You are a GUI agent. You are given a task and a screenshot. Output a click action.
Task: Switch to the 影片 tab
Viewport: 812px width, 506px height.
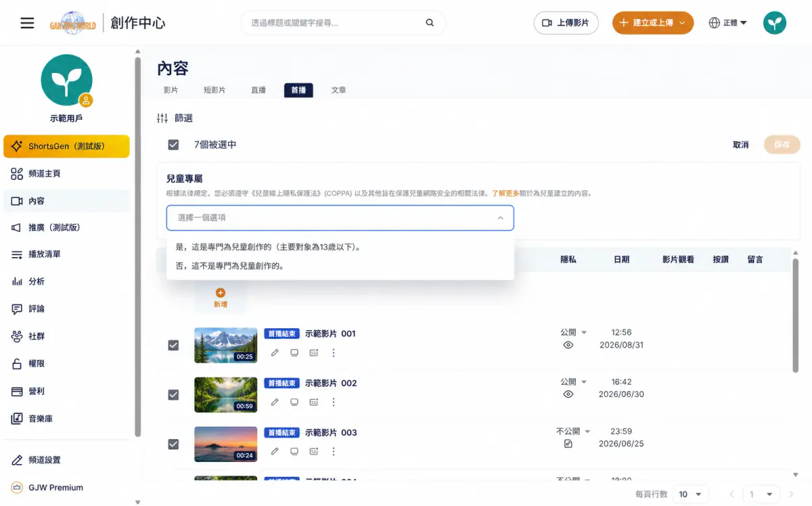click(x=171, y=90)
